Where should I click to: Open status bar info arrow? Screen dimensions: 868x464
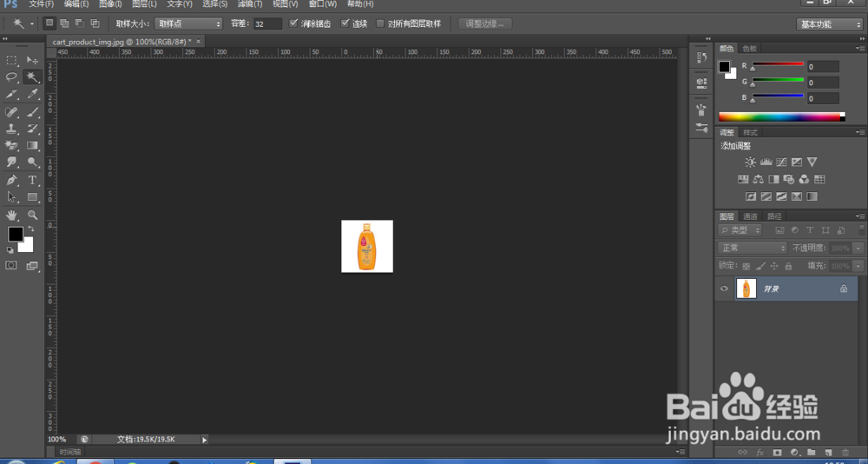coord(204,440)
